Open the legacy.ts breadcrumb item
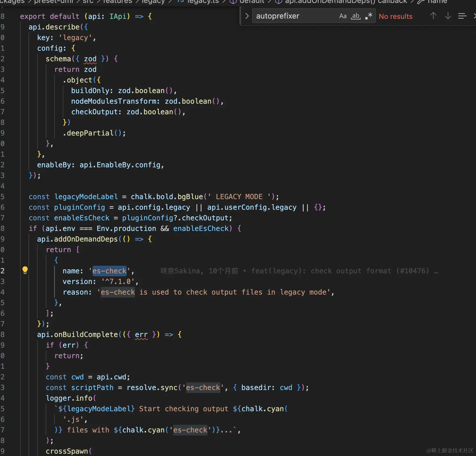Screen dimensions: 476x456 (199, 1)
